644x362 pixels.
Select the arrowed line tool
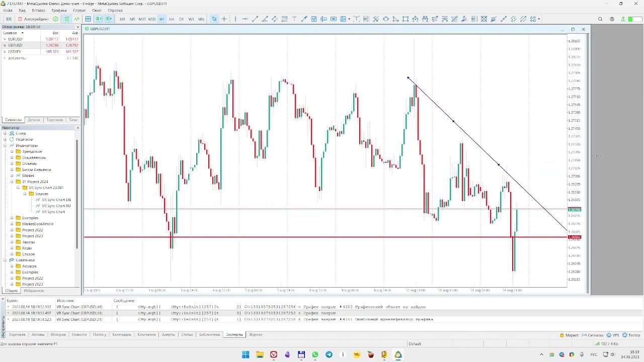click(304, 19)
